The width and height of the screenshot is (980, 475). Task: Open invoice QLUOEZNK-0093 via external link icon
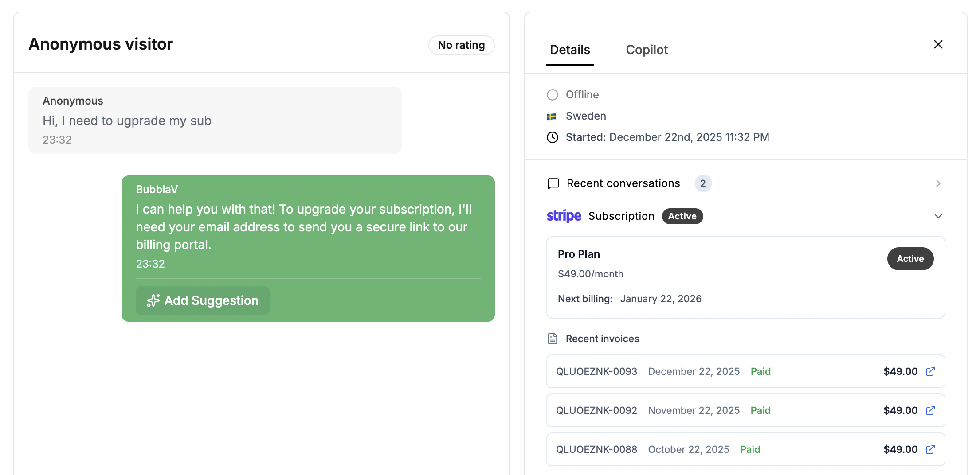(930, 371)
